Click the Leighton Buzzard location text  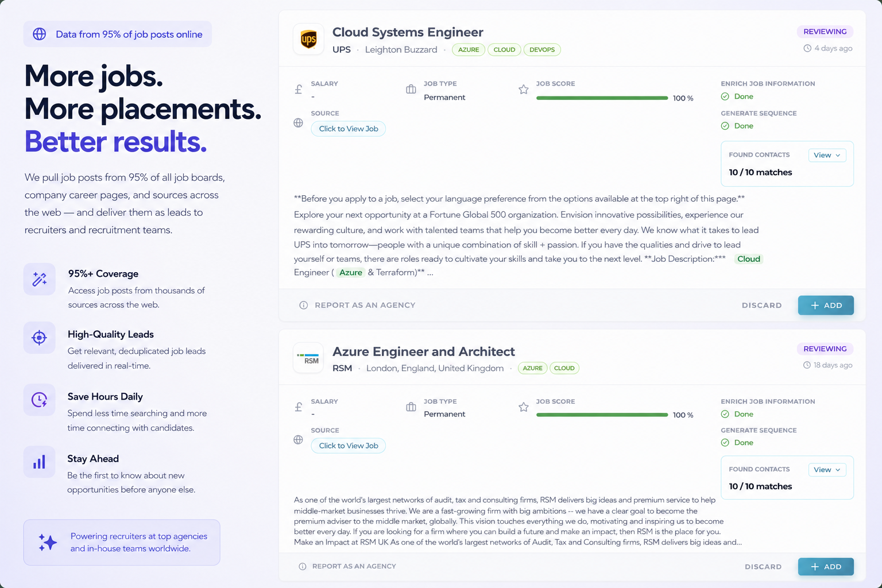(x=401, y=50)
